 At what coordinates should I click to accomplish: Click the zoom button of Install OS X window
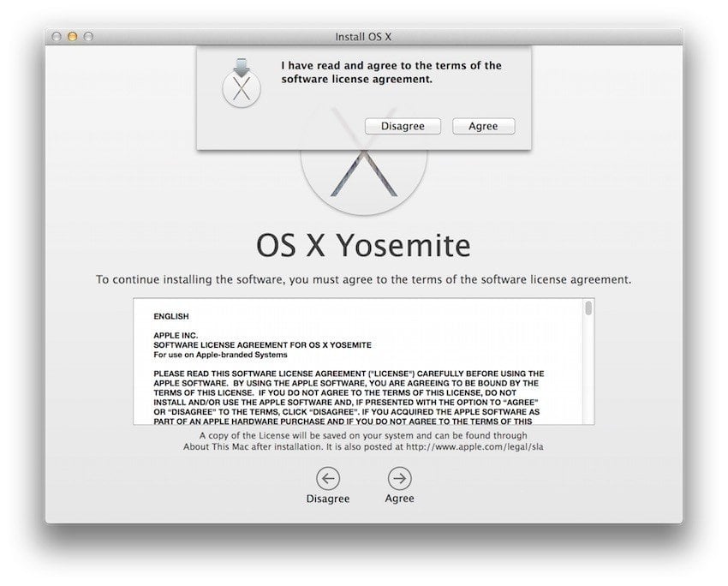[x=88, y=36]
